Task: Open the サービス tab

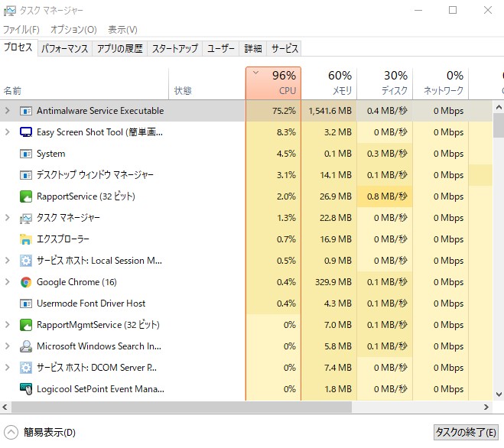Action: pyautogui.click(x=285, y=49)
